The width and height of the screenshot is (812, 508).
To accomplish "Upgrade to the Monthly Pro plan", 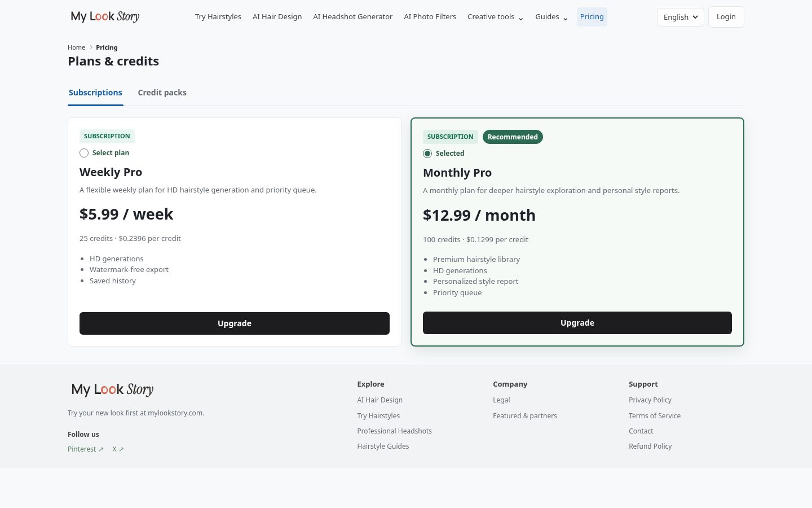I will (577, 323).
